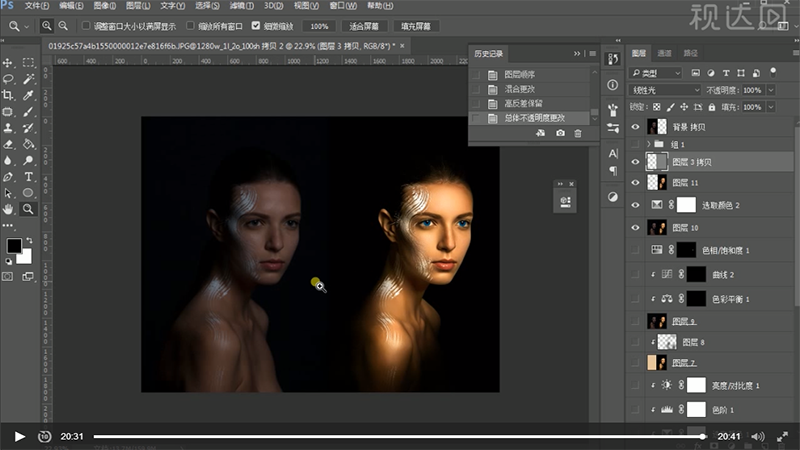The width and height of the screenshot is (800, 450).
Task: Click the 100% zoom button
Action: tap(319, 26)
